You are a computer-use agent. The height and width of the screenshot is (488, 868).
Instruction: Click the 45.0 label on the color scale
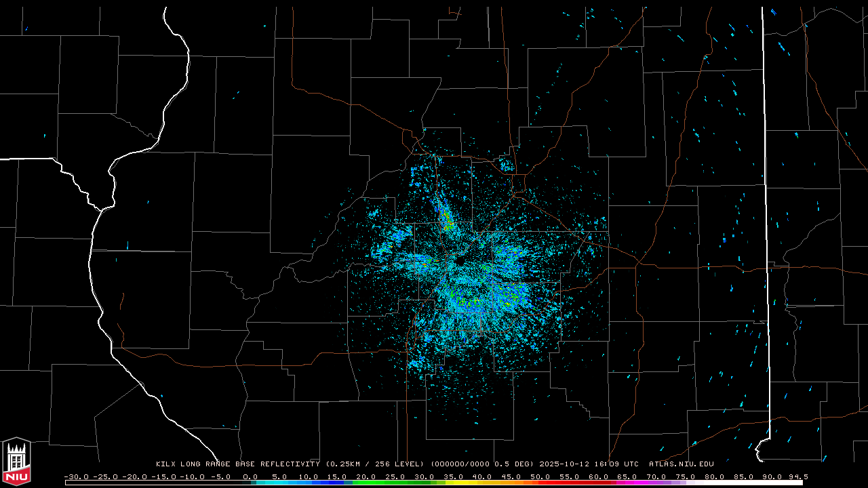tap(511, 477)
